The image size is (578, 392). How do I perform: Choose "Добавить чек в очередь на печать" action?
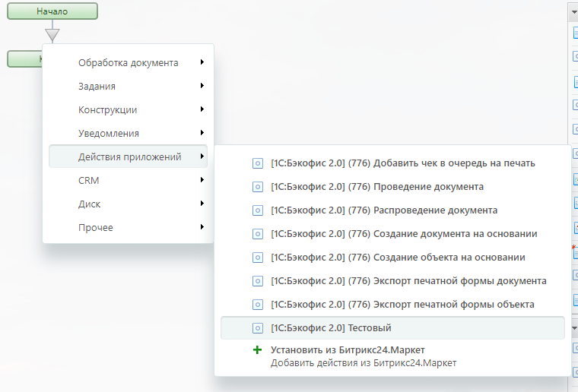[392, 163]
